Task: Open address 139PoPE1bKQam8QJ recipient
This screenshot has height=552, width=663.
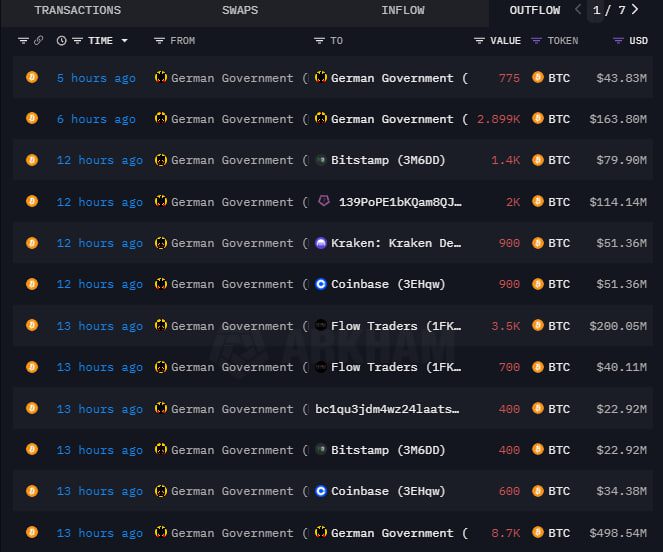Action: point(400,202)
